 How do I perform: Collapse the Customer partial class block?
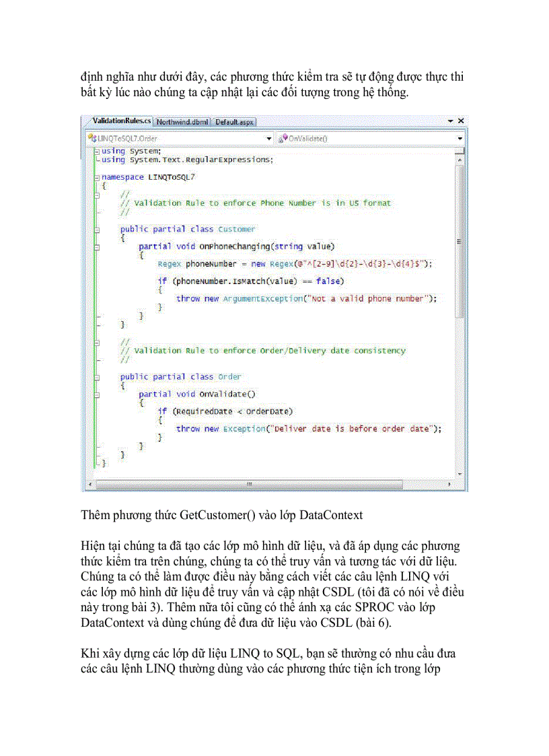(98, 229)
